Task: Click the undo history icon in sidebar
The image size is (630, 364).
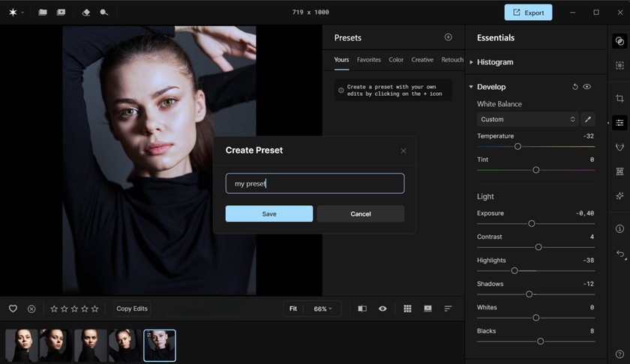Action: click(621, 254)
